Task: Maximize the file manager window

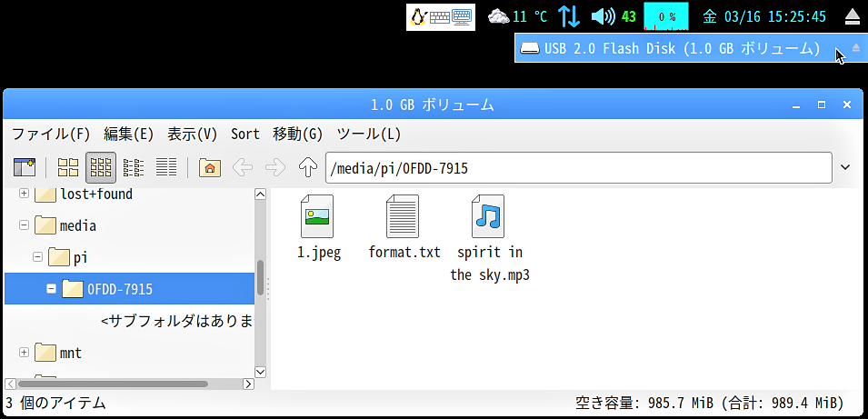Action: tap(822, 105)
